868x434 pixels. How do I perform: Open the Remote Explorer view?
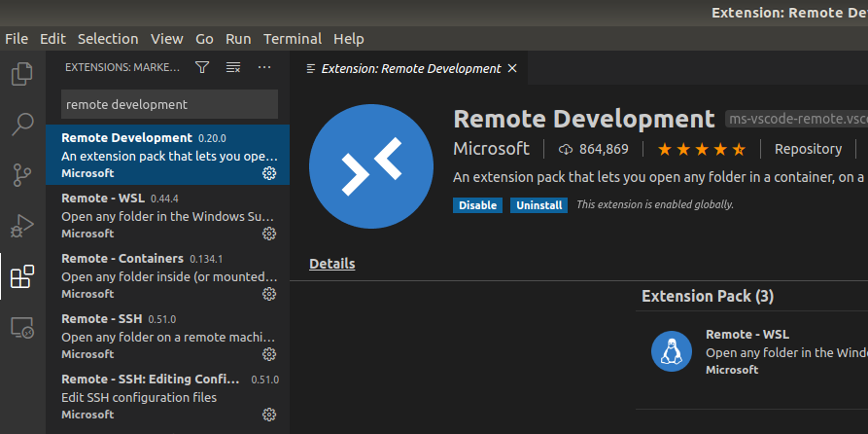(x=22, y=328)
